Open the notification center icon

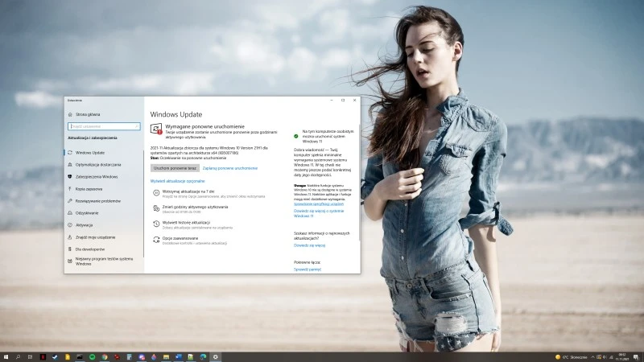pyautogui.click(x=636, y=357)
